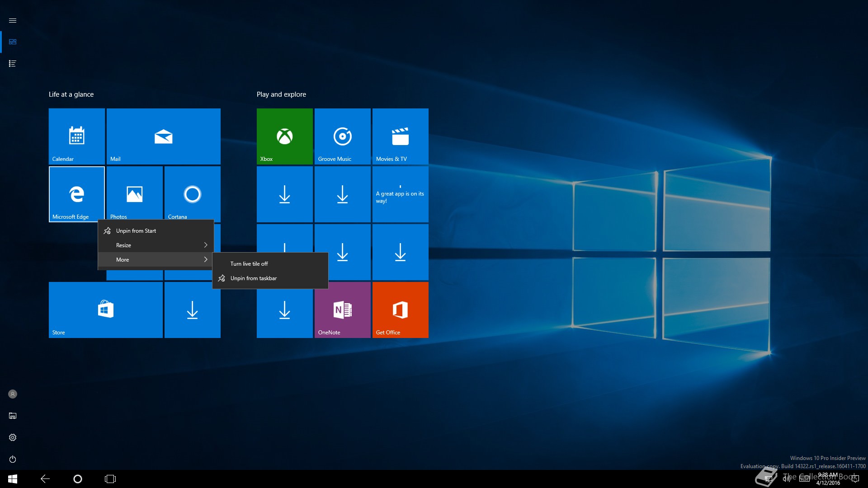
Task: Select Unpin from taskbar
Action: pyautogui.click(x=270, y=278)
